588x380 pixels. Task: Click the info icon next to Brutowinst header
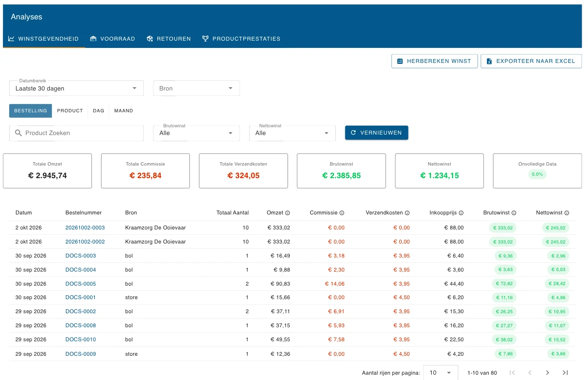coord(514,213)
